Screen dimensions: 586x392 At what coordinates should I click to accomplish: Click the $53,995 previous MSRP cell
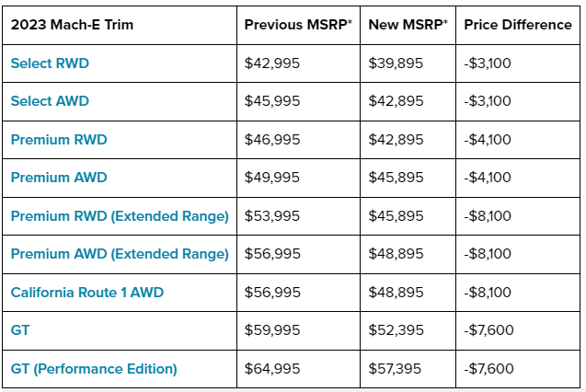(x=271, y=216)
